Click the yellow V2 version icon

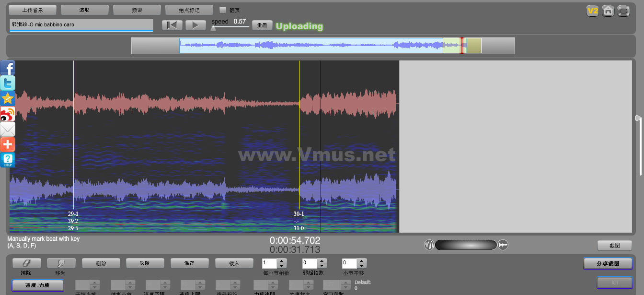pos(593,11)
